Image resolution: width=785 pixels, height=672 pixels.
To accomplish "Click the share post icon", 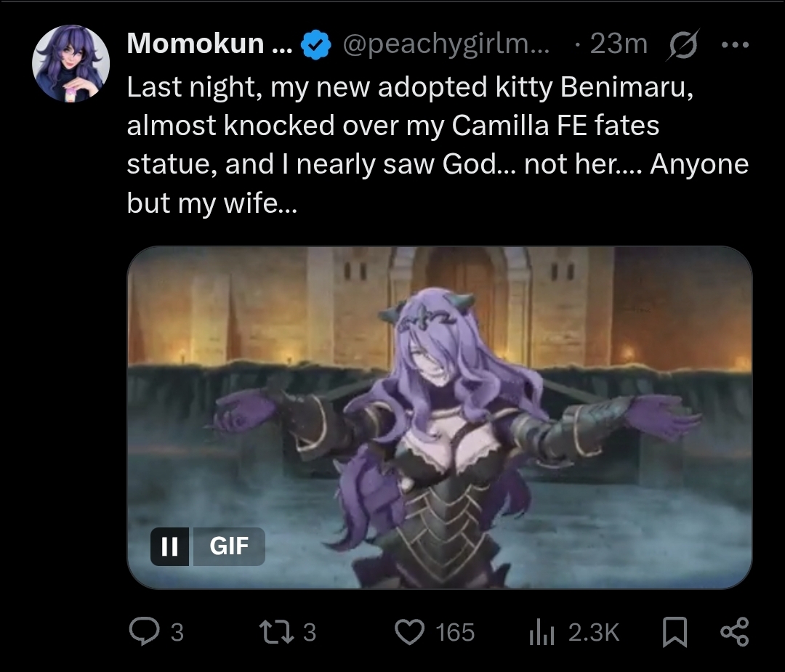I will (735, 631).
